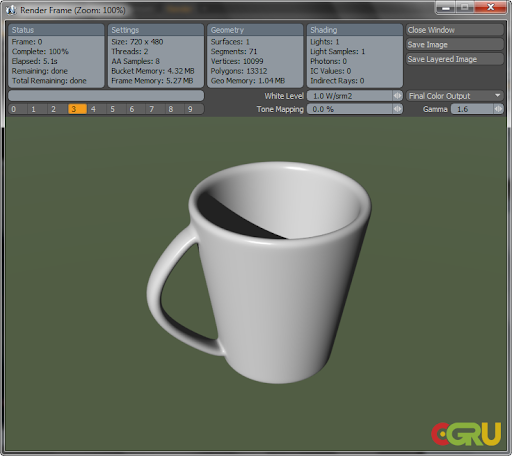512x456 pixels.
Task: Click the modo icon in title bar
Action: (11, 10)
